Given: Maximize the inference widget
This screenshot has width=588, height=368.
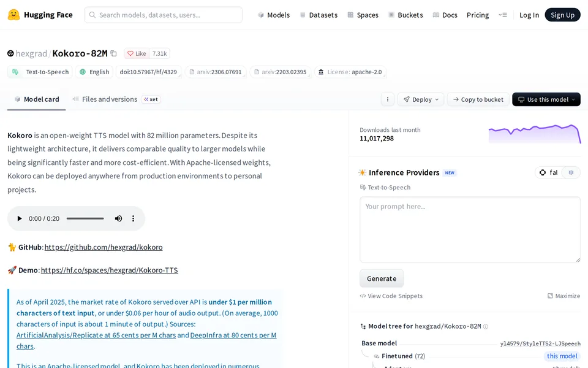Looking at the screenshot, I should 563,296.
